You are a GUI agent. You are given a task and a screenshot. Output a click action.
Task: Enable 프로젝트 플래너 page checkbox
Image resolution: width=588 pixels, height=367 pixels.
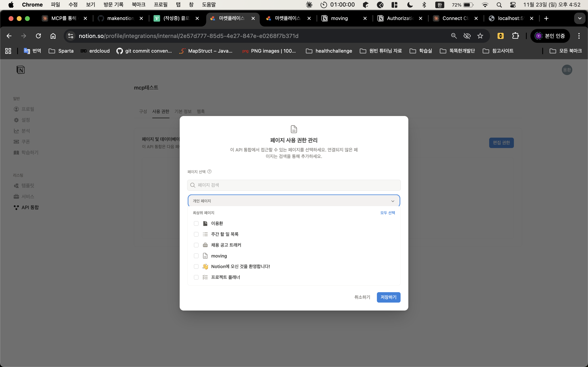(196, 277)
